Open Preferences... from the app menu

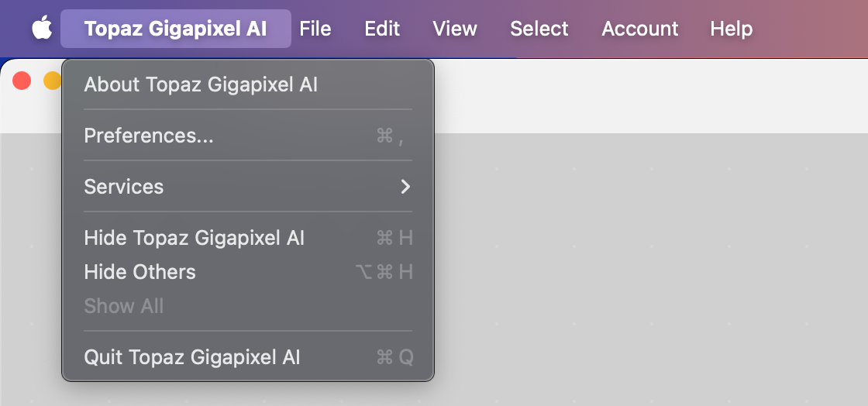[248, 136]
